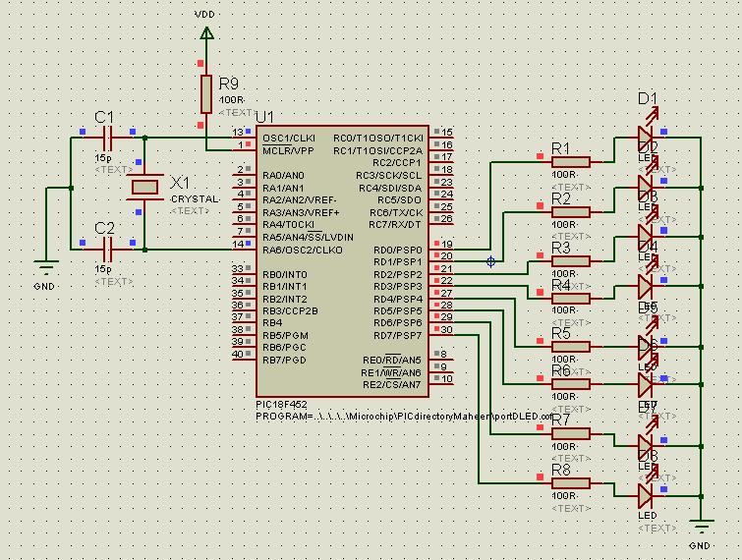Select the LED symbol wired to R3

click(x=646, y=237)
